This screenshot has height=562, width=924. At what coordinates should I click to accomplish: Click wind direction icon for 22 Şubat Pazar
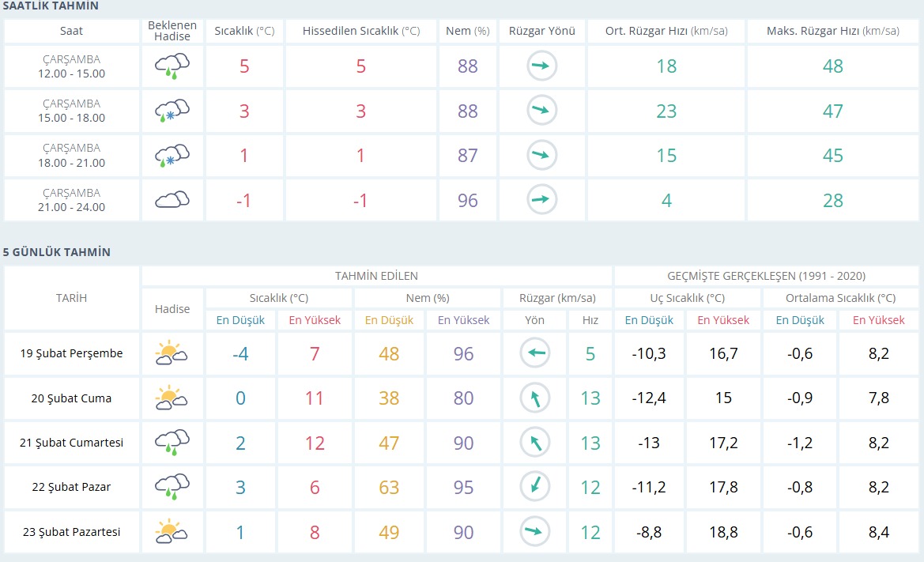tap(535, 487)
